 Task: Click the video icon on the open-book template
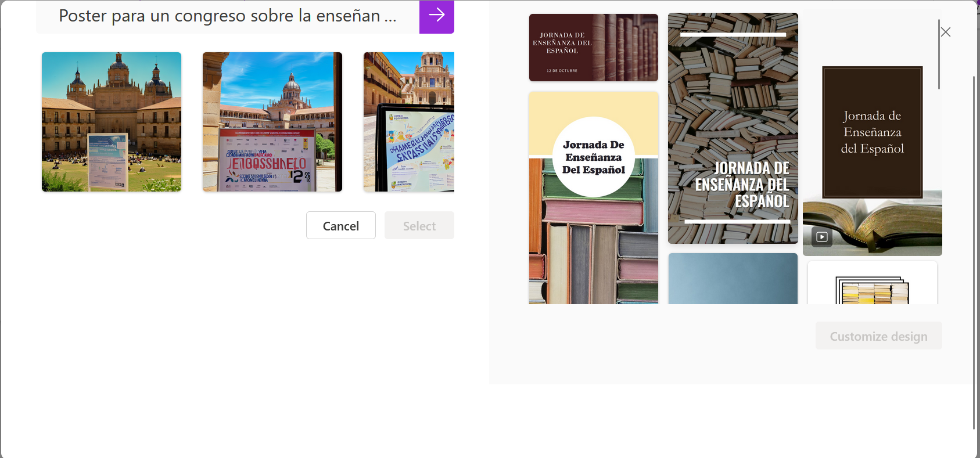[x=821, y=237]
